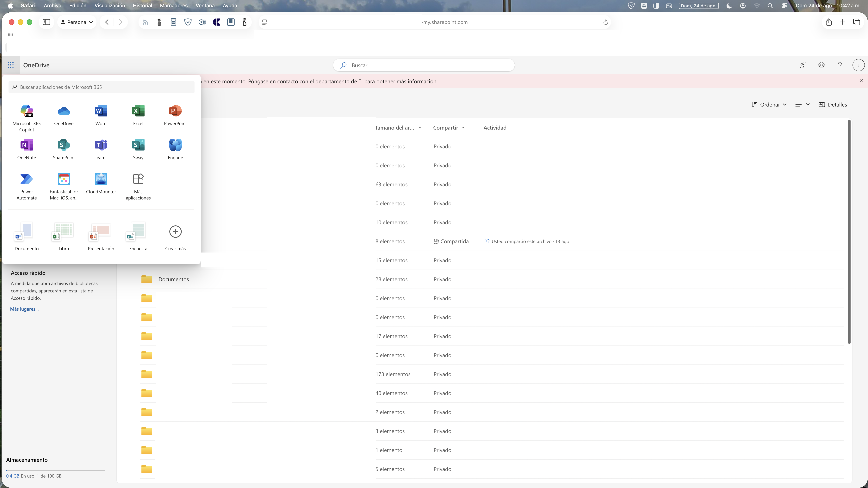Open account profile avatar
This screenshot has height=488, width=868.
click(x=858, y=65)
